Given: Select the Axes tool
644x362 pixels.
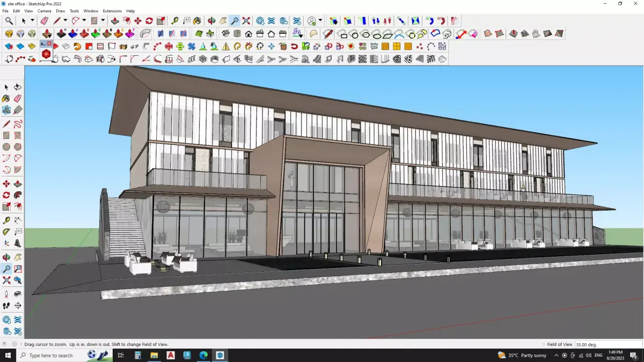Looking at the screenshot, I should pyautogui.click(x=6, y=243).
